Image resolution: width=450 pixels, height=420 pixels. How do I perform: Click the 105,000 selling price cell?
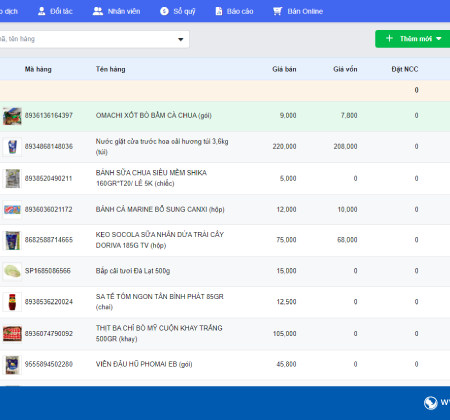click(x=284, y=334)
